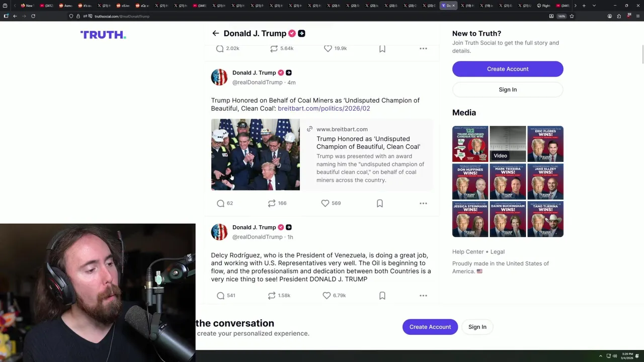Open more options for post with 19.9k likes

pyautogui.click(x=423, y=48)
